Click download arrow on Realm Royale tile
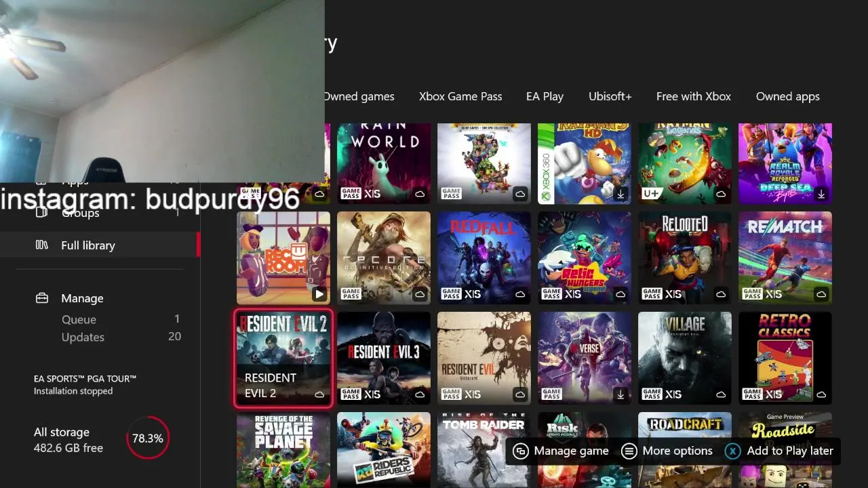 821,194
